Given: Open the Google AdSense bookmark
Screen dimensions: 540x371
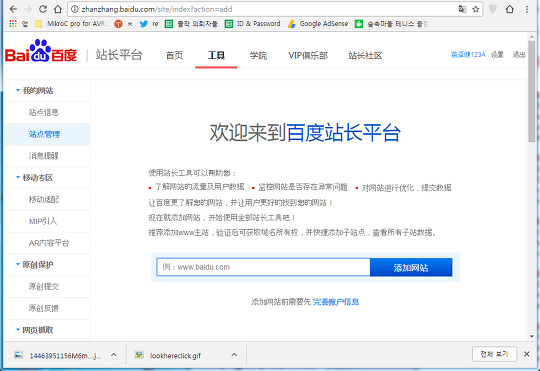Looking at the screenshot, I should pyautogui.click(x=318, y=24).
